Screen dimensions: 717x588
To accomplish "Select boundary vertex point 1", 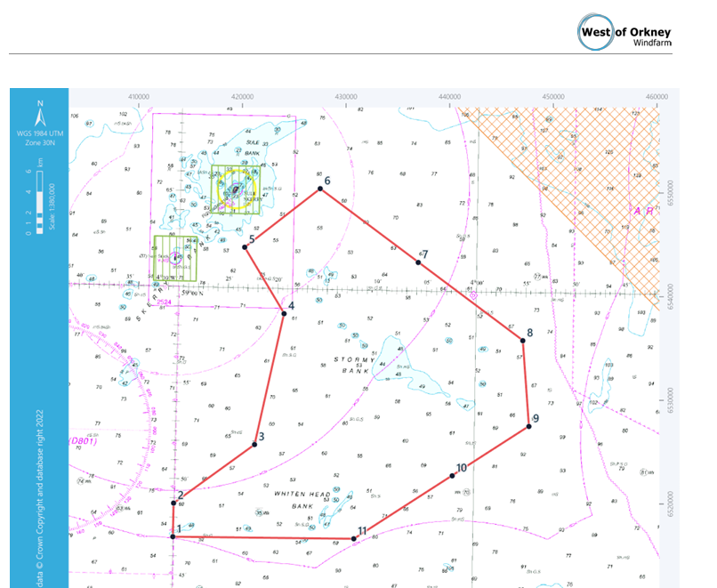I will pyautogui.click(x=173, y=536).
